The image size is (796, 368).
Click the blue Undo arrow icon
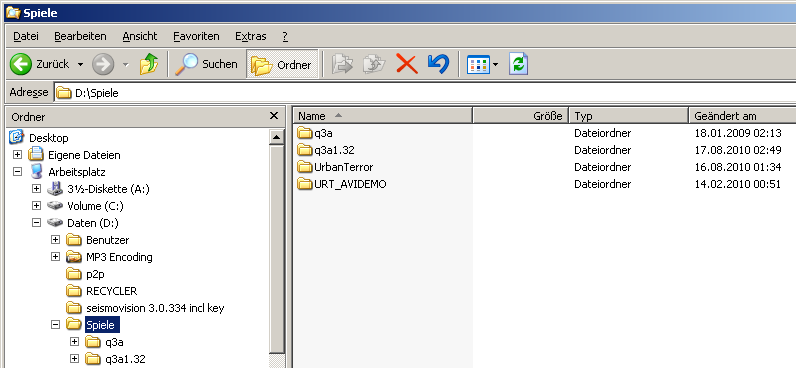tap(438, 64)
